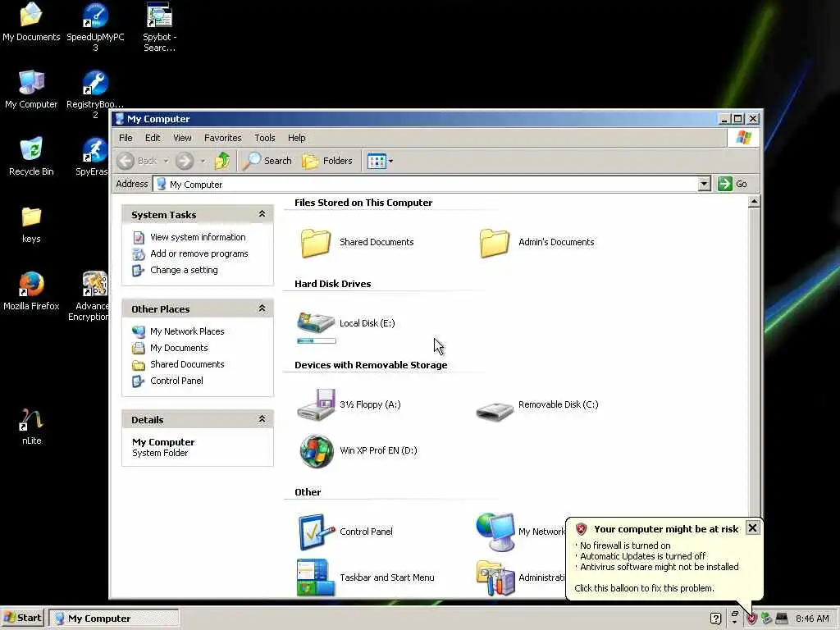The image size is (840, 630).
Task: Click the Windows flag logo in window corner
Action: pyautogui.click(x=743, y=138)
